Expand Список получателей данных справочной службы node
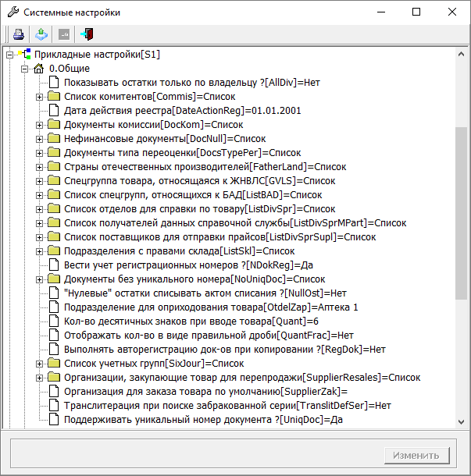 tap(39, 223)
